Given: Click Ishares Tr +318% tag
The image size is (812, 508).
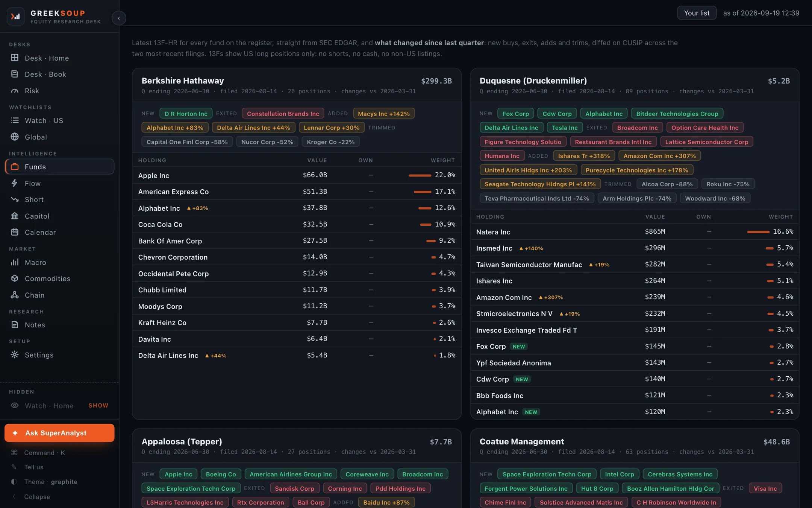Looking at the screenshot, I should click(584, 156).
